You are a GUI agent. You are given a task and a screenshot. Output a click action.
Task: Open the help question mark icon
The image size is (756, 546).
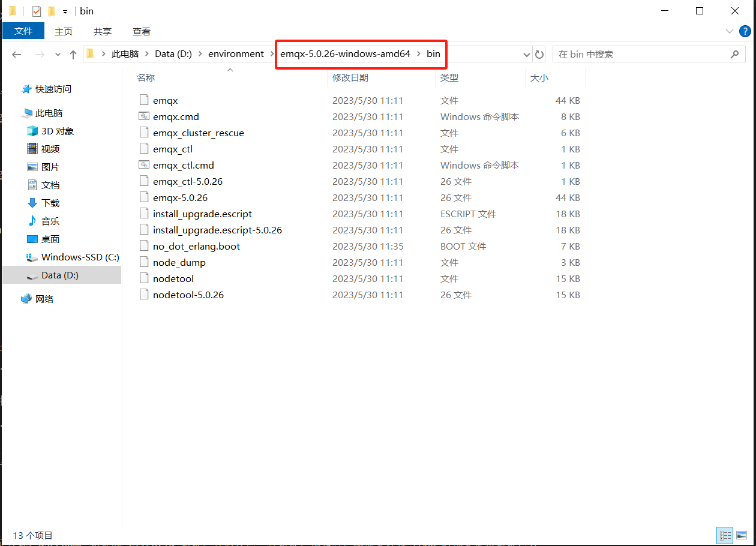point(744,31)
